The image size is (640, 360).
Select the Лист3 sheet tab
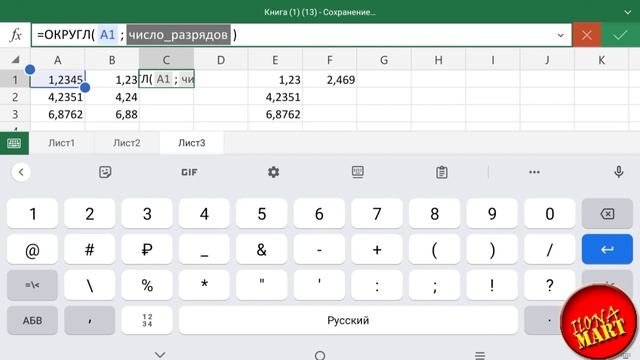coord(191,143)
